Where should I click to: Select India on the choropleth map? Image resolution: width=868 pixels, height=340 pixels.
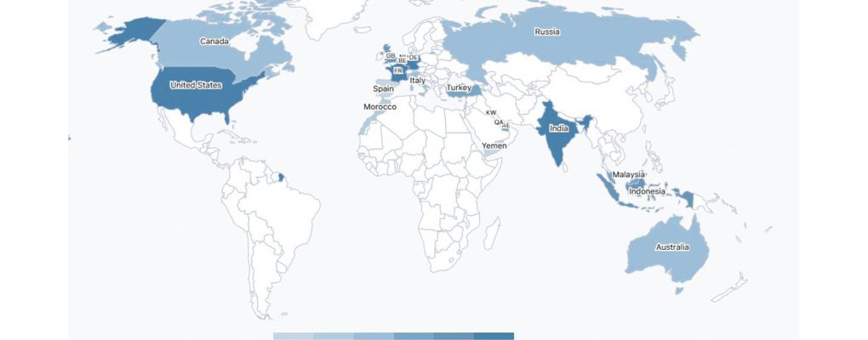558,128
